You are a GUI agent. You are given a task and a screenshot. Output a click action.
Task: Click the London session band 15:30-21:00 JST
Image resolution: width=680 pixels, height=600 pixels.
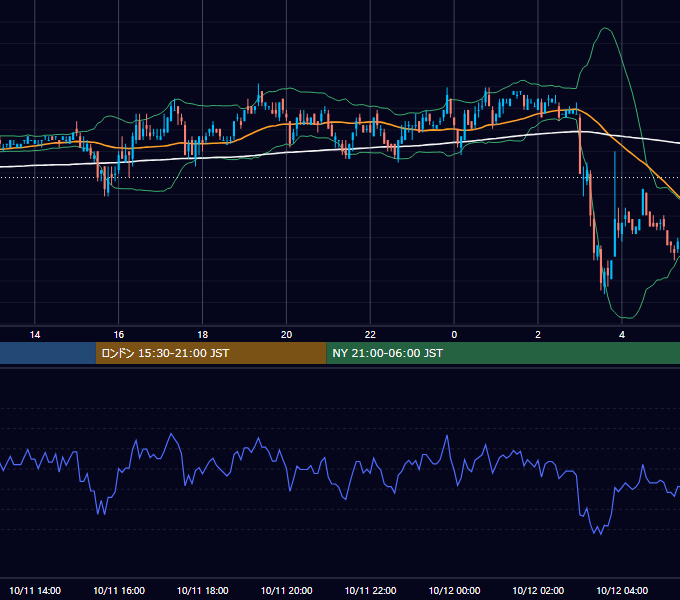pyautogui.click(x=211, y=353)
